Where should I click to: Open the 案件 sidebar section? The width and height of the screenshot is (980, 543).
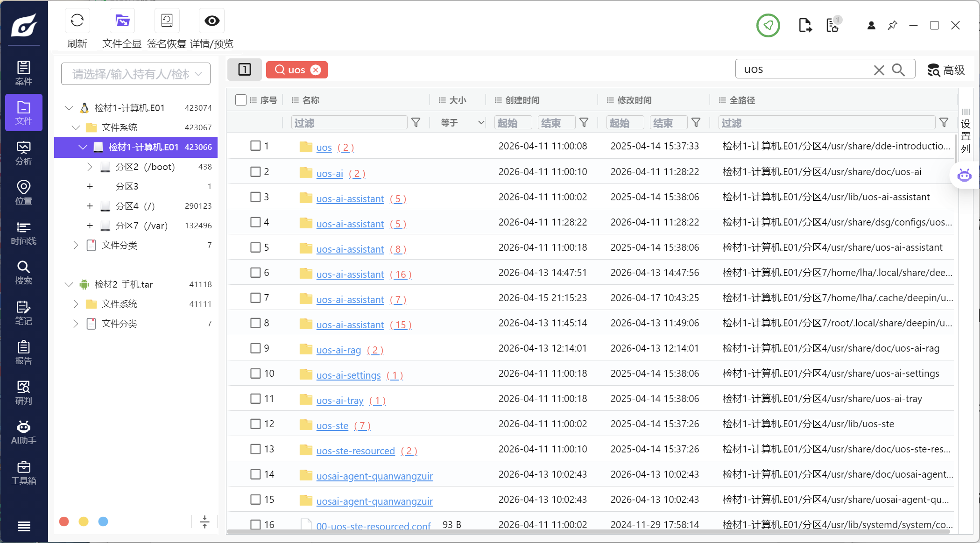24,73
